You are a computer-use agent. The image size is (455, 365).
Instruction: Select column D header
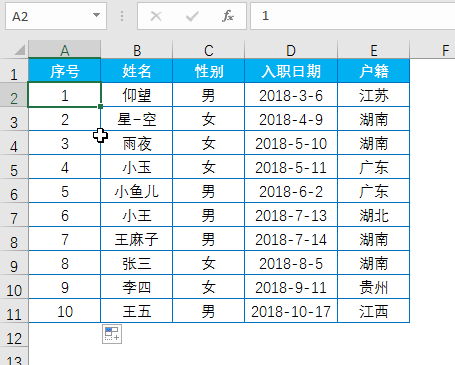coord(291,50)
